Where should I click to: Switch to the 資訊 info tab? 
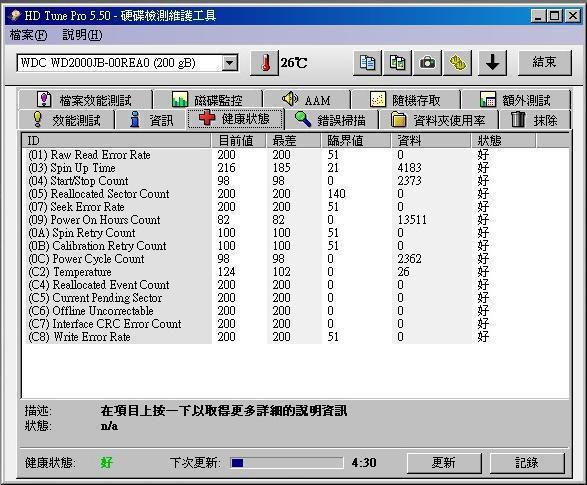pyautogui.click(x=151, y=120)
